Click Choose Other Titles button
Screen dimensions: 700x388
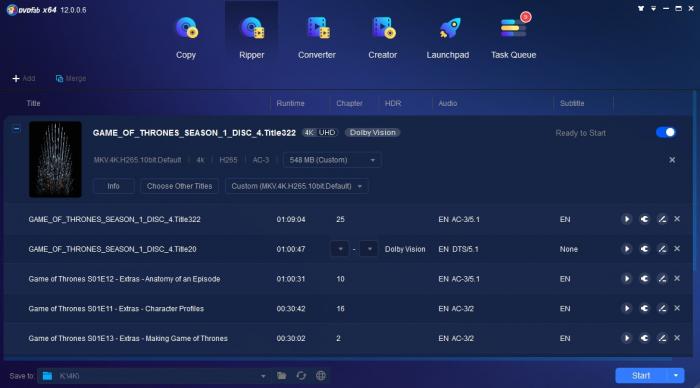pyautogui.click(x=179, y=186)
